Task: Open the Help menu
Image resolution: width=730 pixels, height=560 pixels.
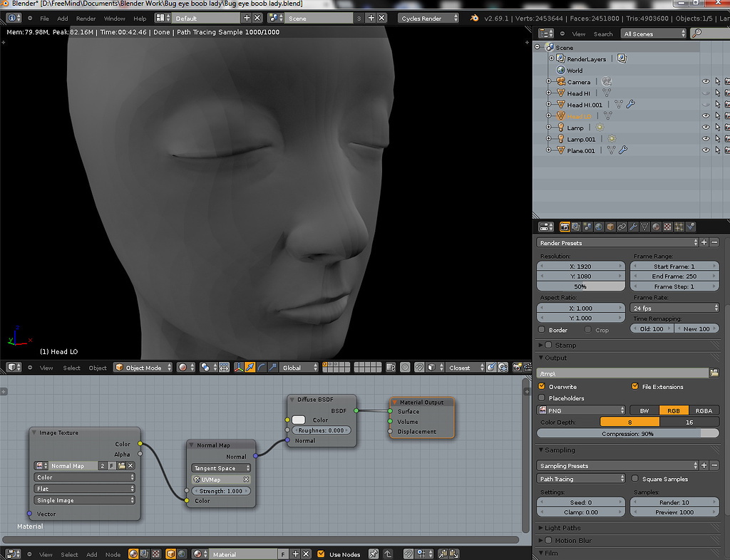Action: point(140,18)
